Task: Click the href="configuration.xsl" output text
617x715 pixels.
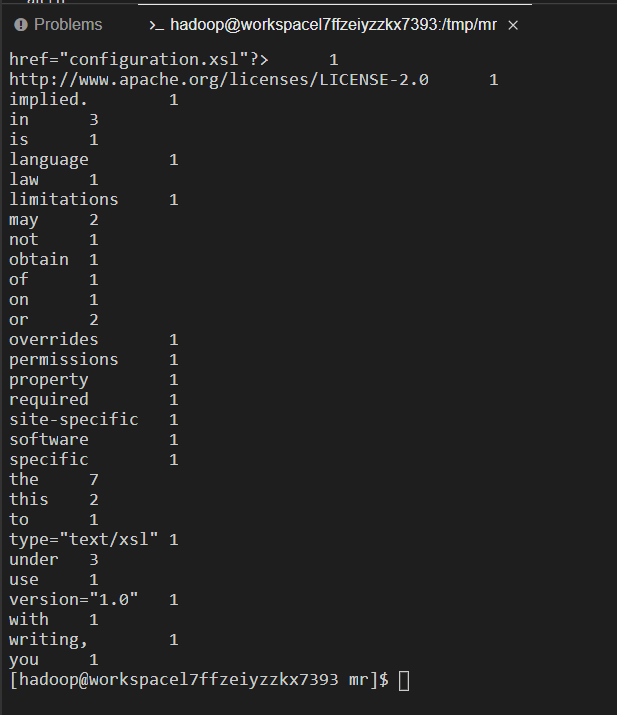Action: tap(139, 60)
